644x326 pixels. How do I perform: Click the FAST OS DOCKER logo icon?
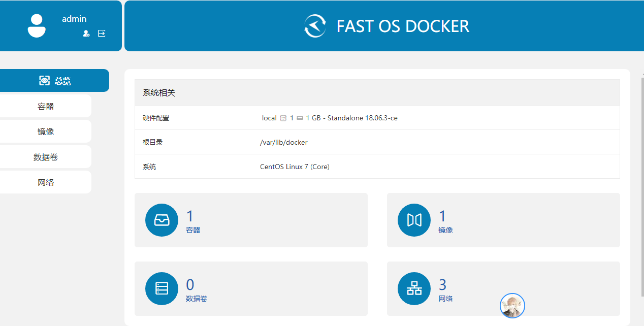(314, 26)
